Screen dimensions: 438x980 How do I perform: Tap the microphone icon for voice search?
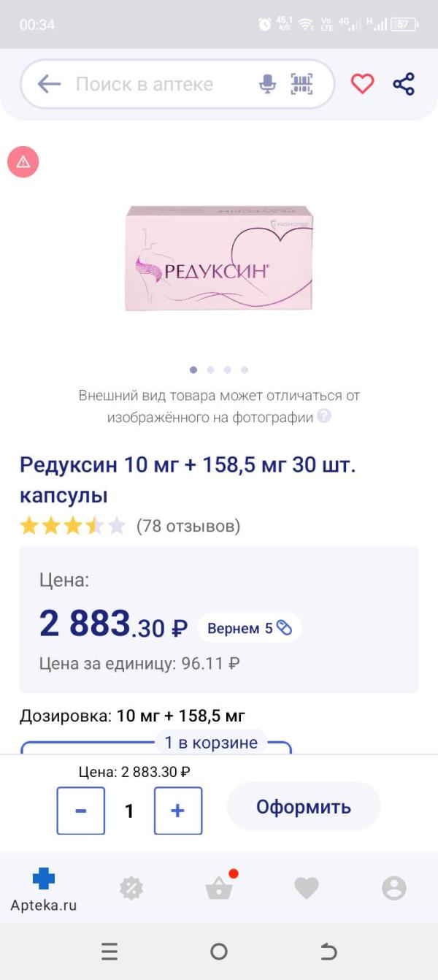point(268,84)
